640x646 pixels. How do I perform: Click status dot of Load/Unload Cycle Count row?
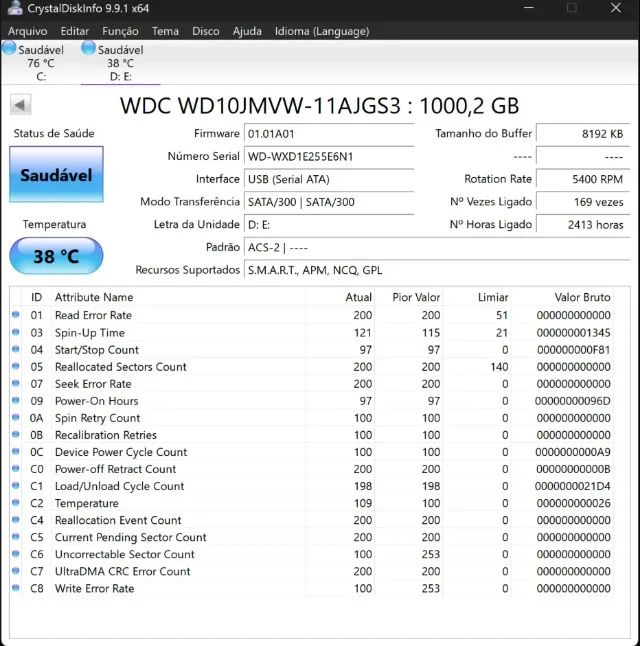pyautogui.click(x=16, y=486)
